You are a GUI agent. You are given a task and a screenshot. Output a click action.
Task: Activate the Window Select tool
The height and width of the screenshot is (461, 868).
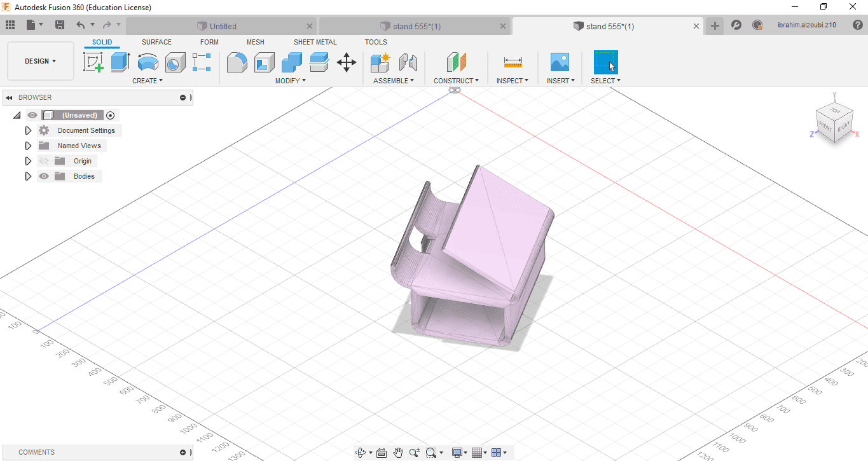(x=605, y=62)
